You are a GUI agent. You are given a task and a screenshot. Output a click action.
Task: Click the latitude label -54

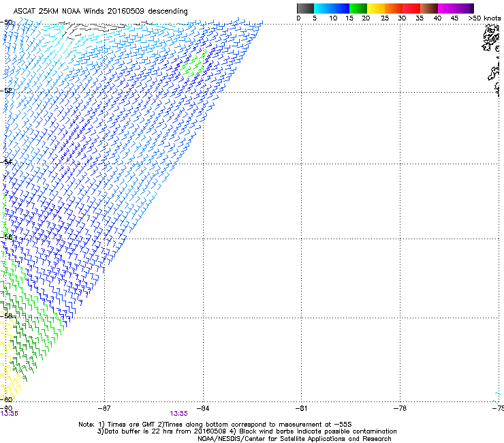pyautogui.click(x=6, y=162)
